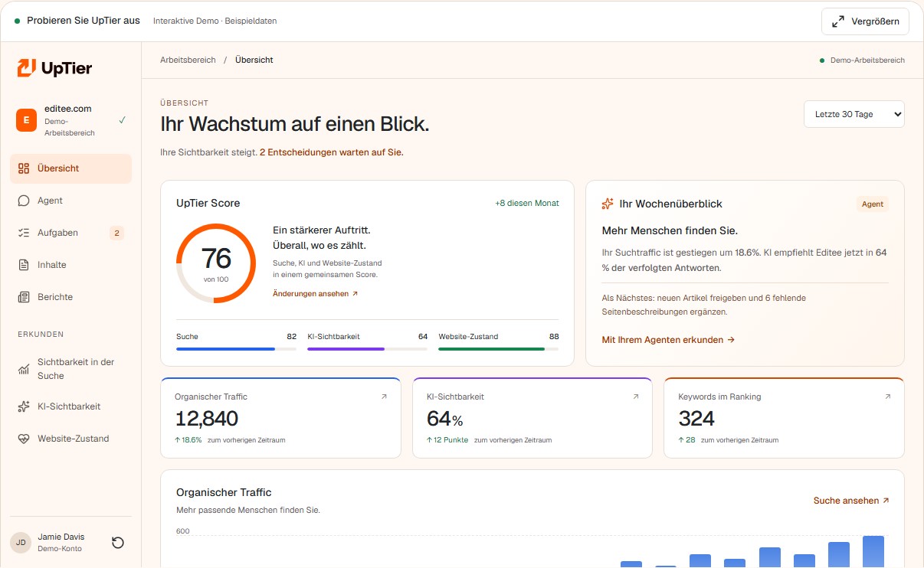Image resolution: width=924 pixels, height=568 pixels.
Task: Click the blue Suche score progress bar
Action: click(x=236, y=349)
